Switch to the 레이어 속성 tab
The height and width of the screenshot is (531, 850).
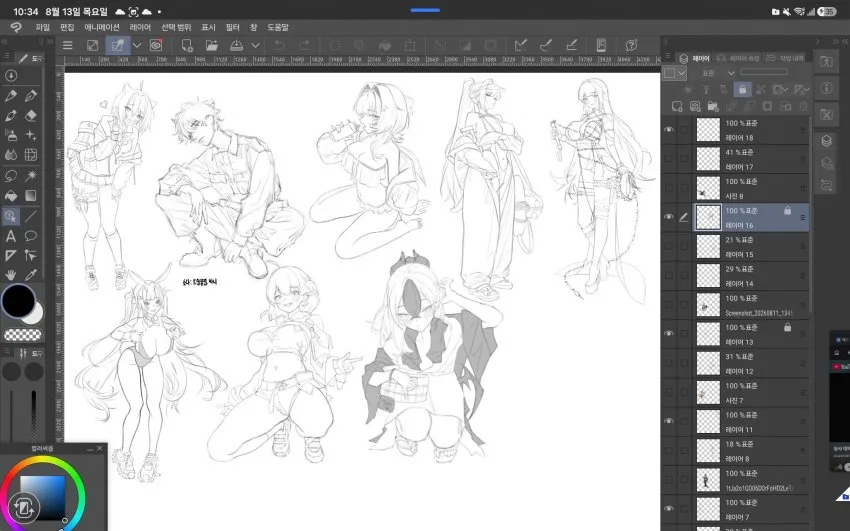739,58
